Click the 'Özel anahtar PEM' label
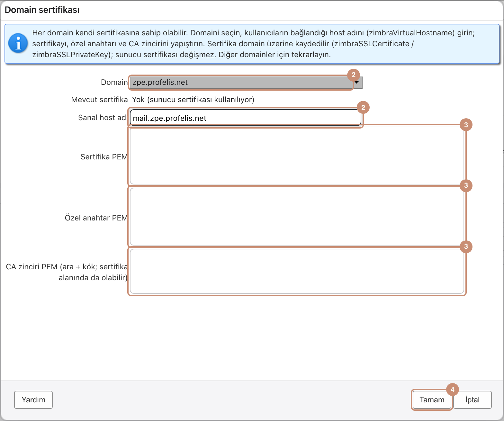This screenshot has width=504, height=421. [96, 218]
